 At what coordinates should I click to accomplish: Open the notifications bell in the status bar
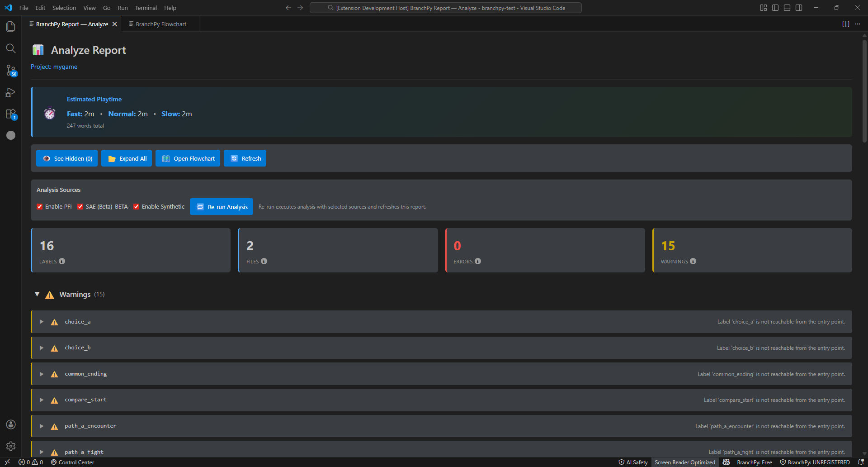coord(860,462)
